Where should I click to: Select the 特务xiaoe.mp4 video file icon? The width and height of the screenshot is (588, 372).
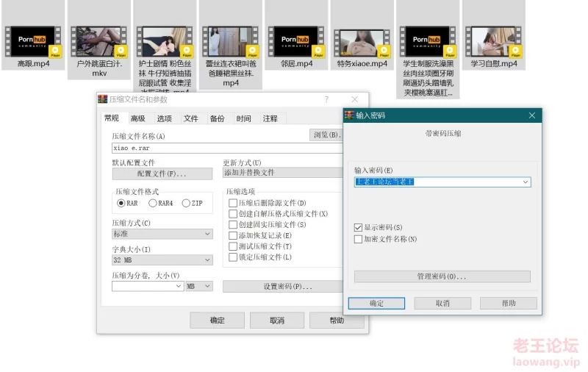click(362, 43)
